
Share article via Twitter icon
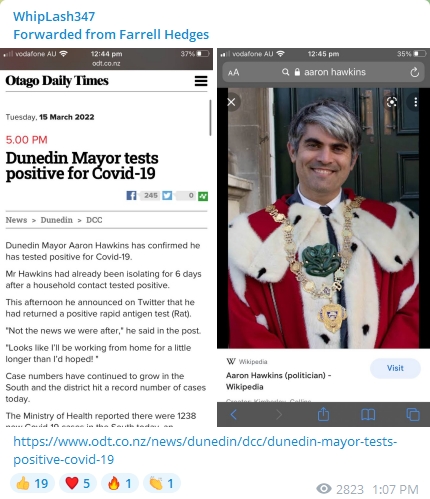[167, 196]
